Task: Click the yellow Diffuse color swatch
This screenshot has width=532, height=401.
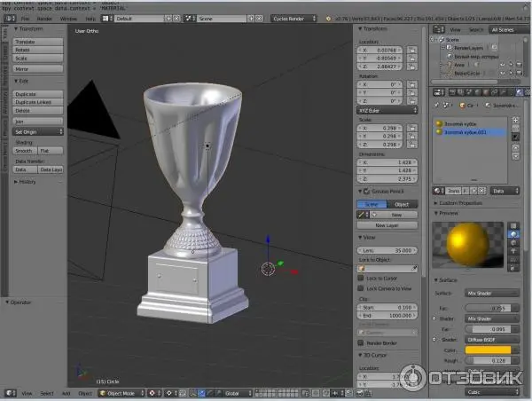Action: coord(488,350)
